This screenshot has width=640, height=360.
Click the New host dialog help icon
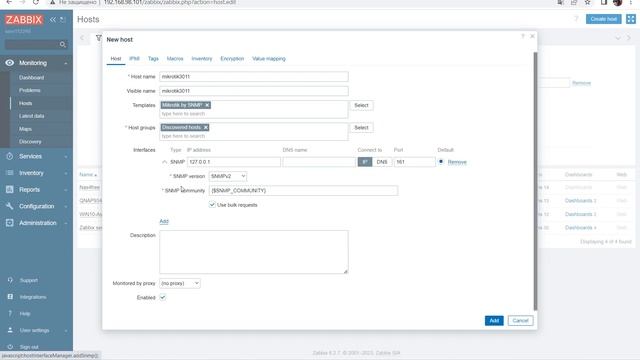click(522, 36)
